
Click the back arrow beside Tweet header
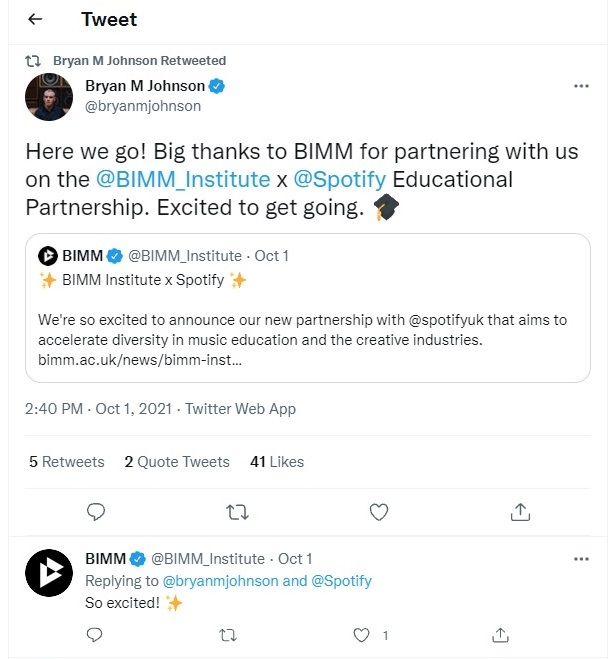(35, 20)
